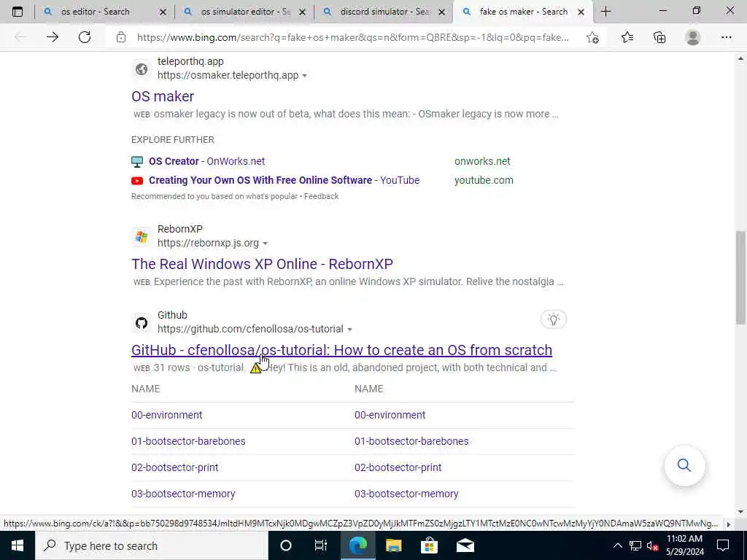The width and height of the screenshot is (747, 560).
Task: Add this page to favorites star
Action: (592, 37)
